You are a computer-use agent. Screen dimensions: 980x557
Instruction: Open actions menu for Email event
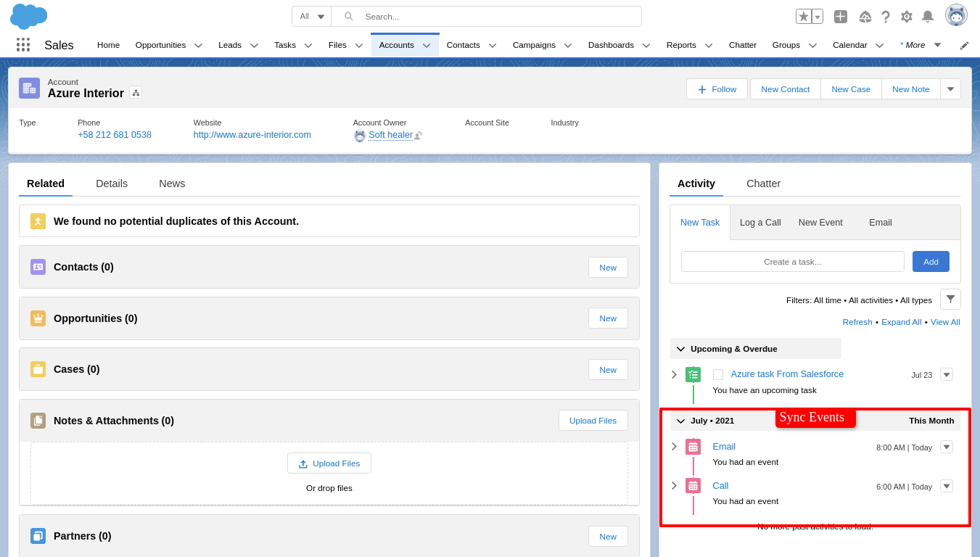tap(947, 447)
